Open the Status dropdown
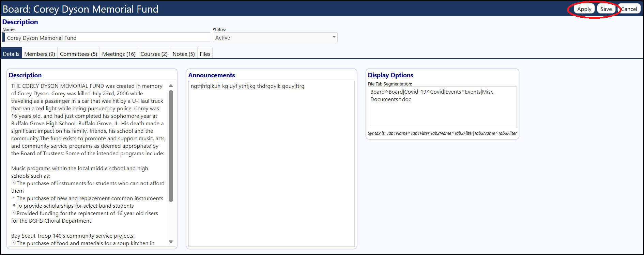Viewport: 644px width, 255px height. point(275,37)
